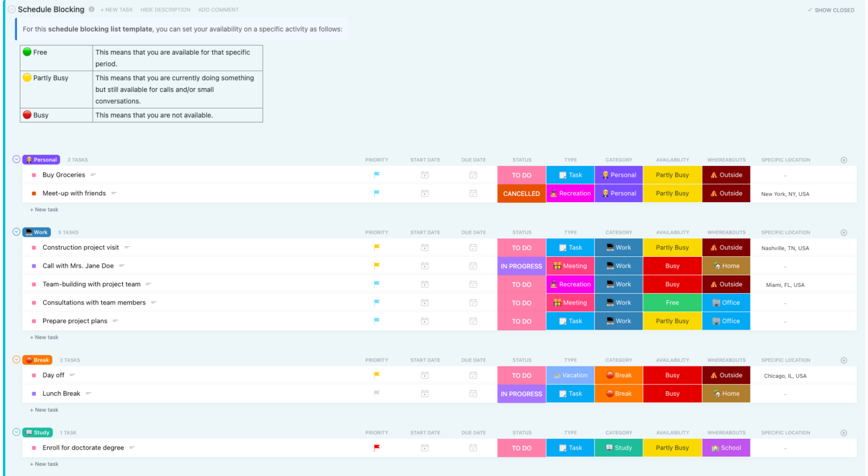Click + NEW TASK in the top bar
The height and width of the screenshot is (476, 868).
(116, 10)
